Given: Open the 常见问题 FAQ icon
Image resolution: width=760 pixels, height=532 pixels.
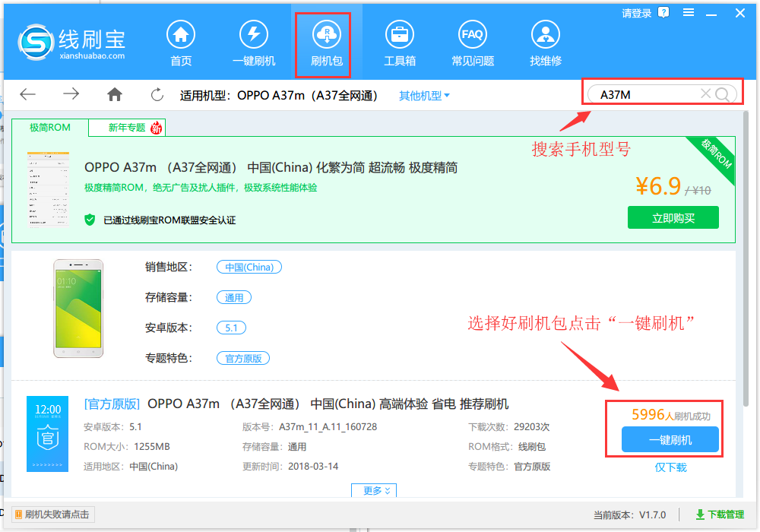Looking at the screenshot, I should (473, 34).
